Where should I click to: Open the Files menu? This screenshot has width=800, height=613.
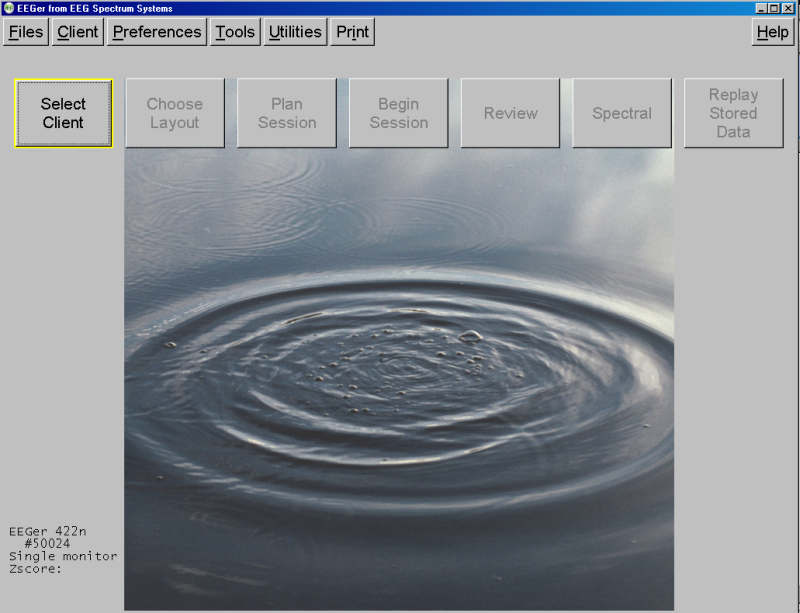[26, 32]
